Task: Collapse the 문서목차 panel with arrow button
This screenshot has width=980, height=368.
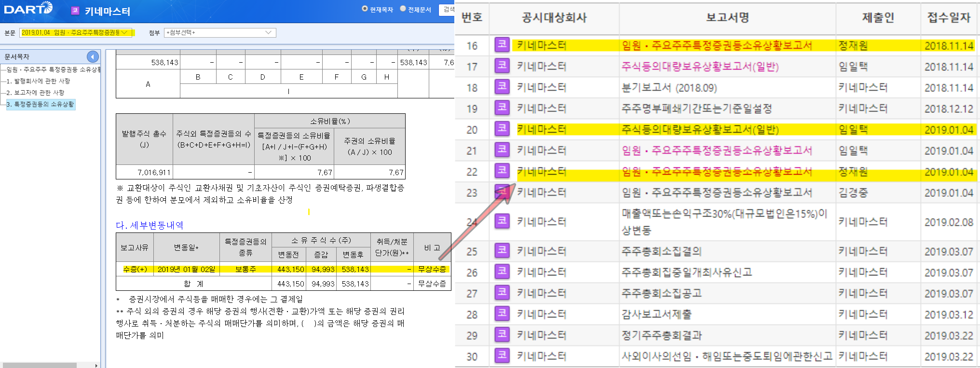Action: 93,56
